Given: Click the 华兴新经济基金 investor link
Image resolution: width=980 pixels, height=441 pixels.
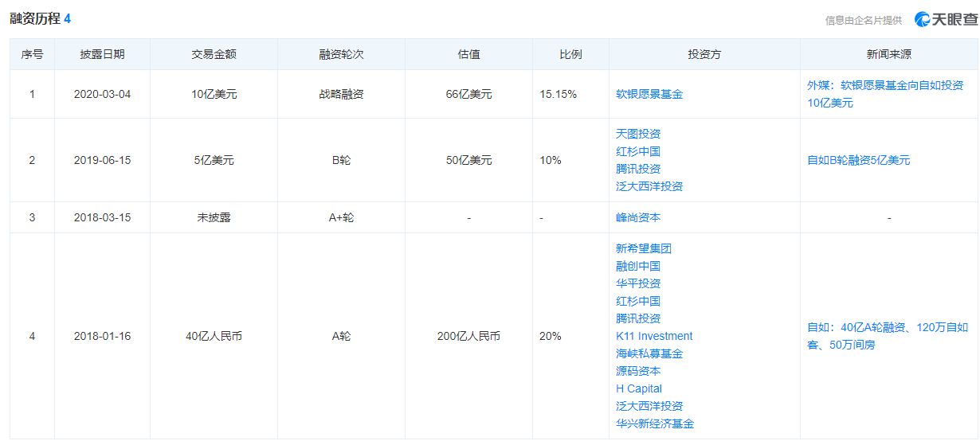Looking at the screenshot, I should (x=655, y=423).
